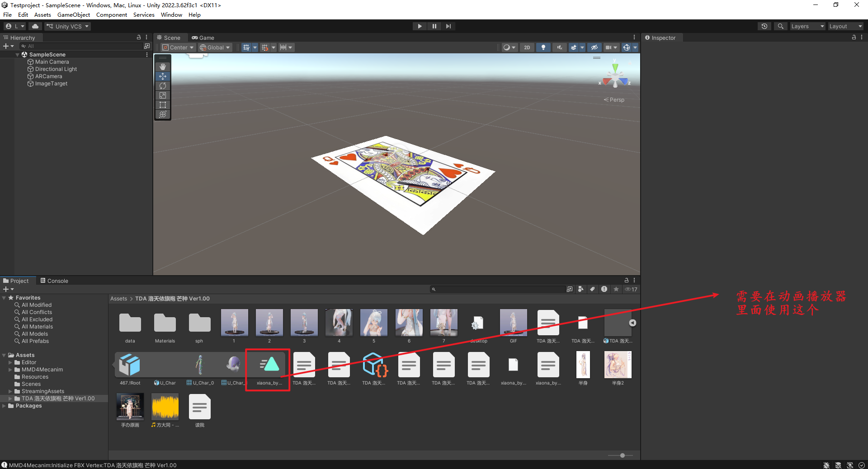The width and height of the screenshot is (868, 469).
Task: Open the Layers dropdown
Action: tap(807, 26)
